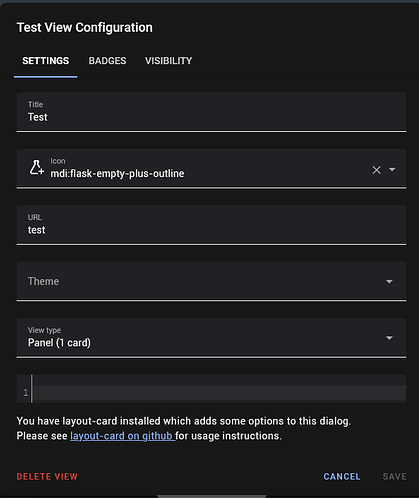Viewport: 419px width, 500px height.
Task: Click the Theme dropdown arrow
Action: coord(389,282)
